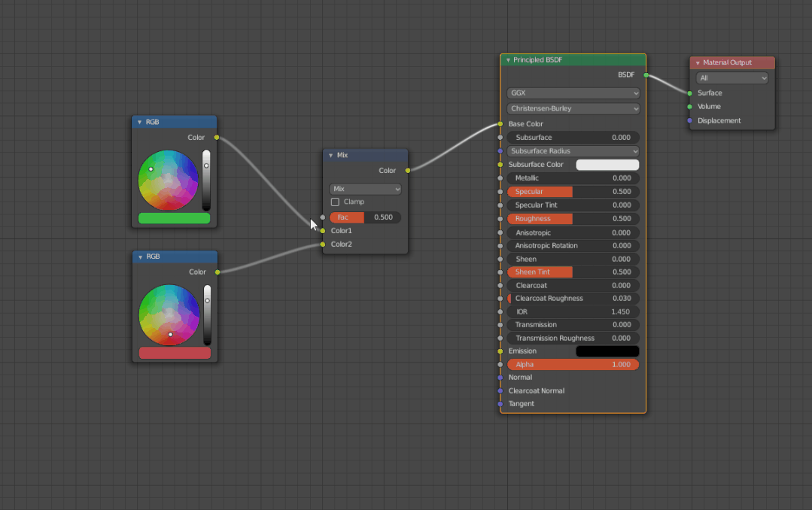Image resolution: width=812 pixels, height=510 pixels.
Task: Click the brightness value bar on top RGB node
Action: click(206, 181)
